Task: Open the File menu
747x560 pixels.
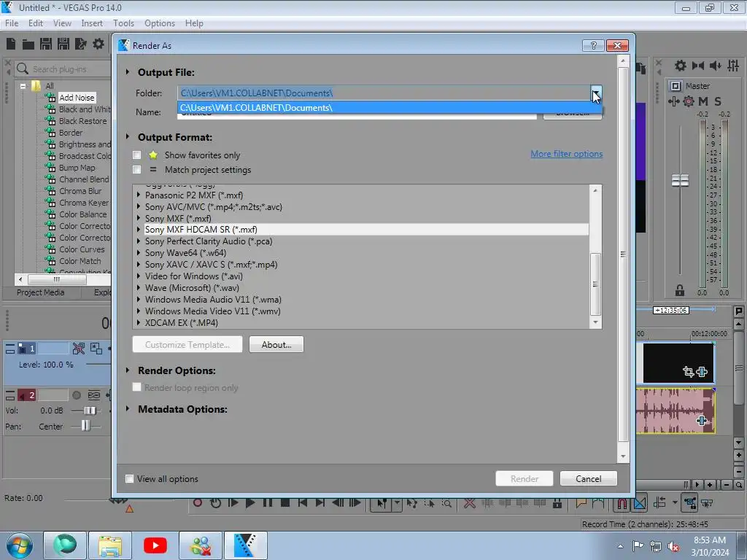Action: point(12,23)
